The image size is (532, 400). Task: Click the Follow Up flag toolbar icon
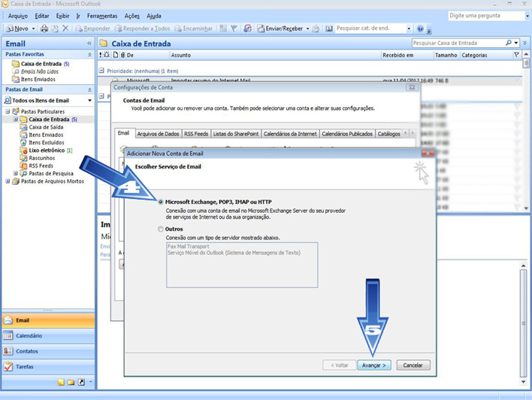(x=234, y=29)
